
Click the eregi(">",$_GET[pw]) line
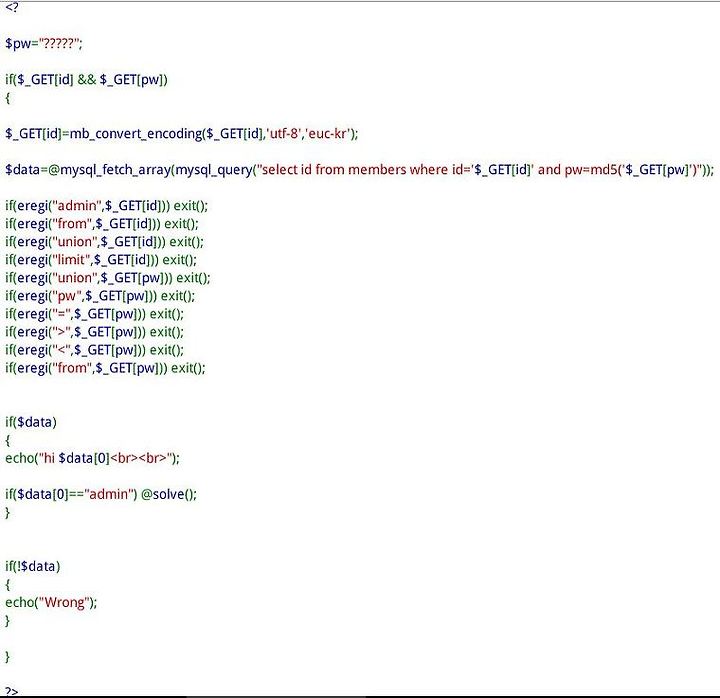95,332
